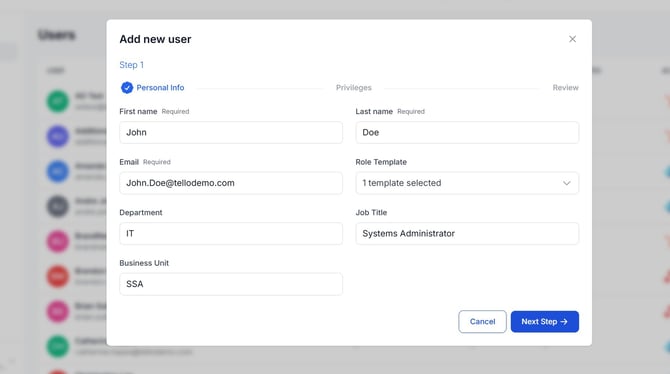Click the Personal Info checkmark icon
This screenshot has width=670, height=374.
127,88
